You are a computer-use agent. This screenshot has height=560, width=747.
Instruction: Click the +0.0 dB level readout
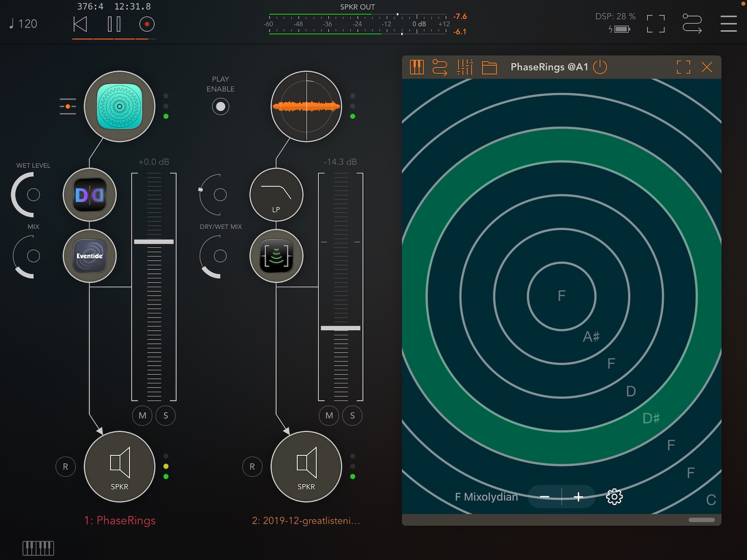point(154,162)
